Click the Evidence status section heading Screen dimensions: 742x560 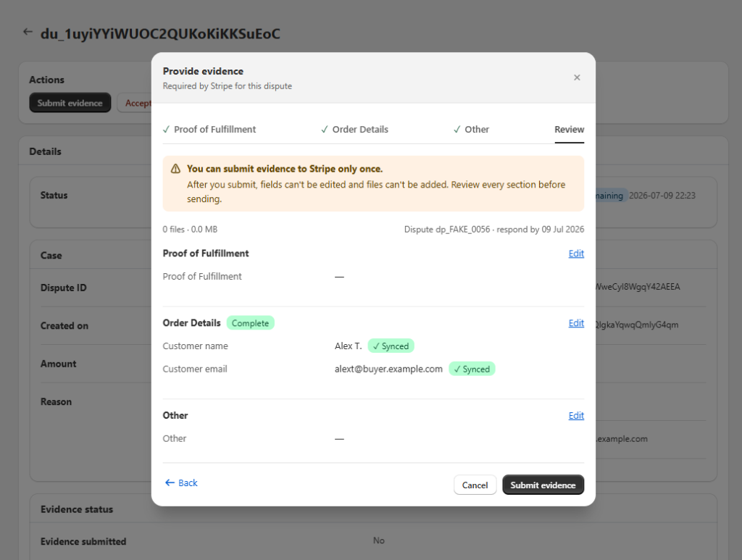(77, 509)
